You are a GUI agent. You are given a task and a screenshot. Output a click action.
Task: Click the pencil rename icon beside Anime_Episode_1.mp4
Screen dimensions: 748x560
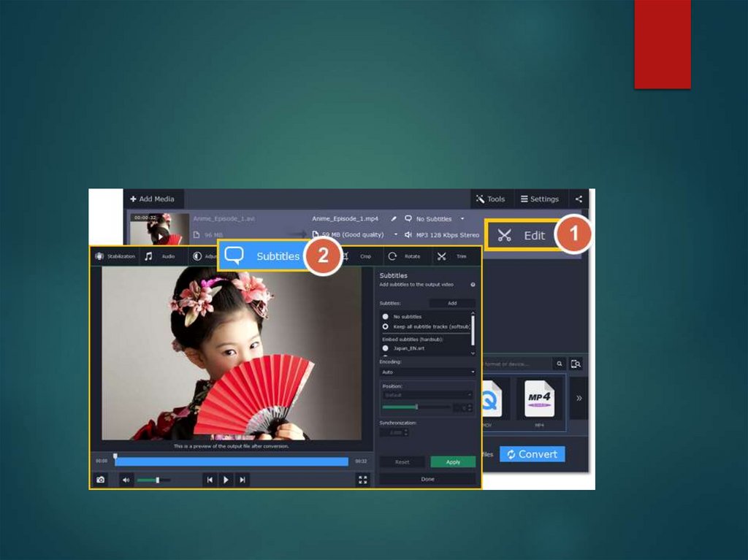tap(394, 219)
